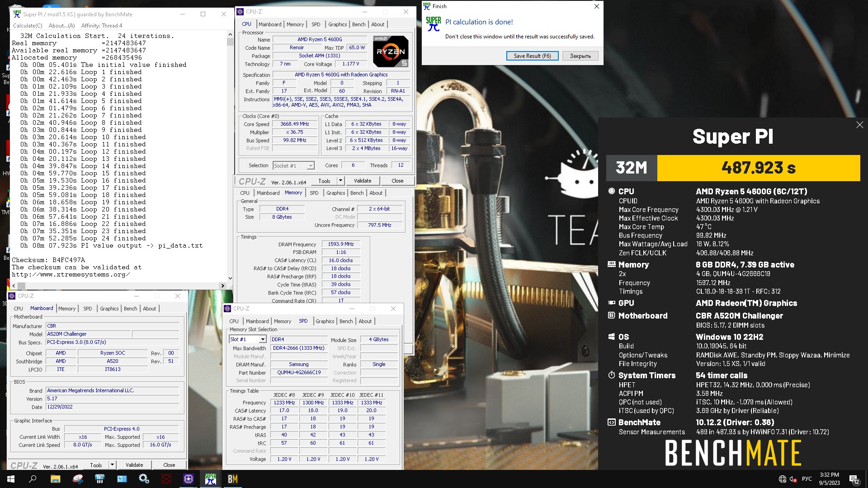Open the HWiNFO taskbar icon
Image resolution: width=868 pixels, height=488 pixels.
coord(100,479)
